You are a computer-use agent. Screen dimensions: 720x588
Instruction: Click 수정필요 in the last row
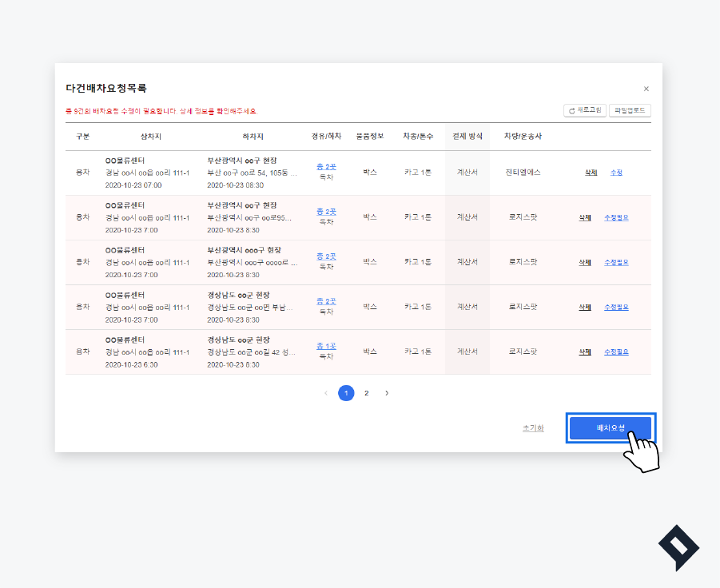pos(616,352)
